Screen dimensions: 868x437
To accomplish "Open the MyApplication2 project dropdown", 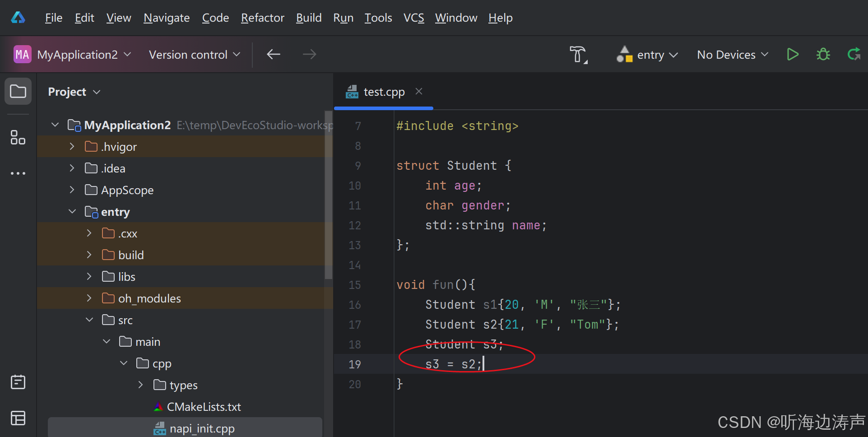I will point(84,55).
